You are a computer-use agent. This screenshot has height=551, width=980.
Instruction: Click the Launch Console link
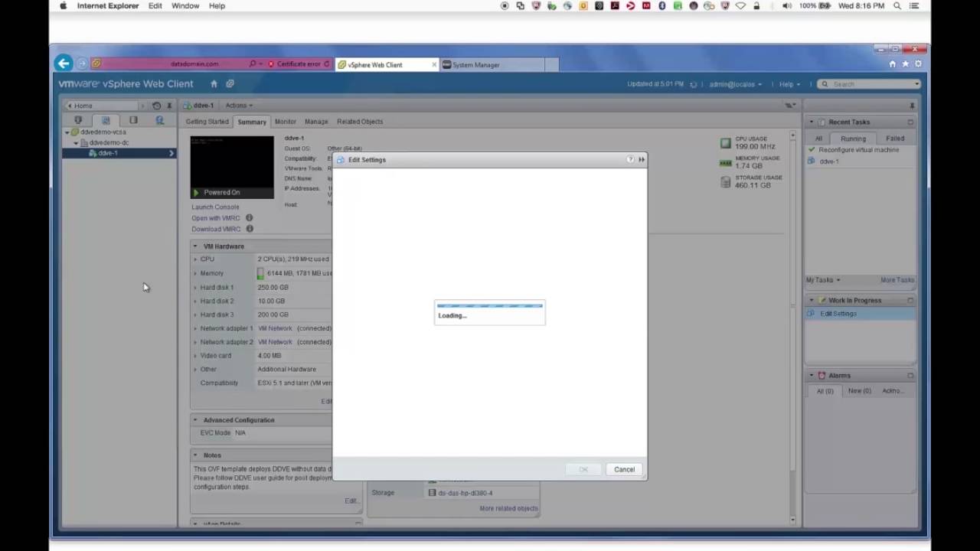coord(215,207)
